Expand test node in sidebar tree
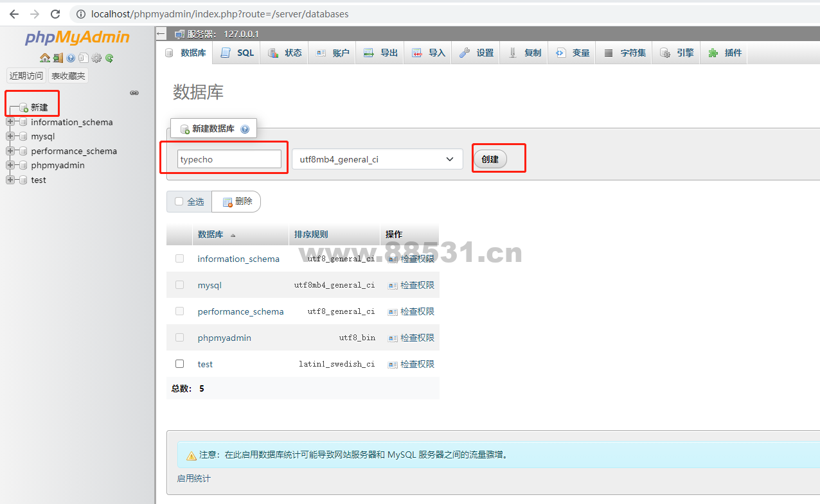Screen dimensions: 820x504 coord(10,180)
